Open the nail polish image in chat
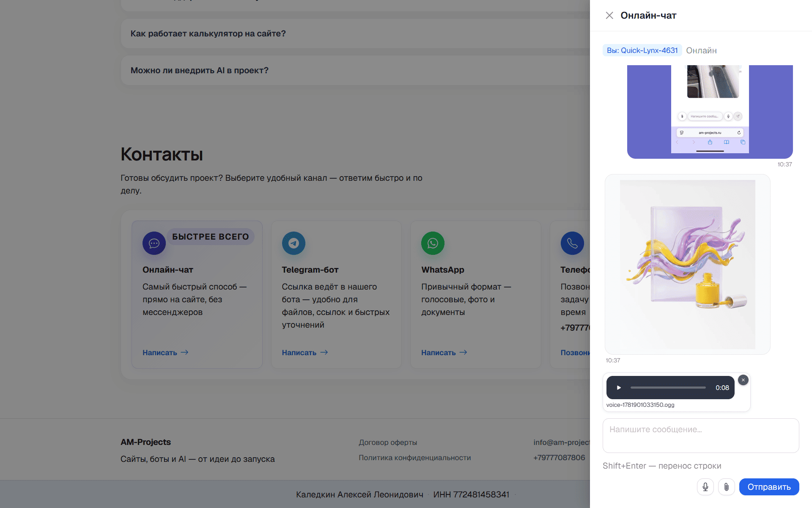This screenshot has height=508, width=812. (x=688, y=265)
